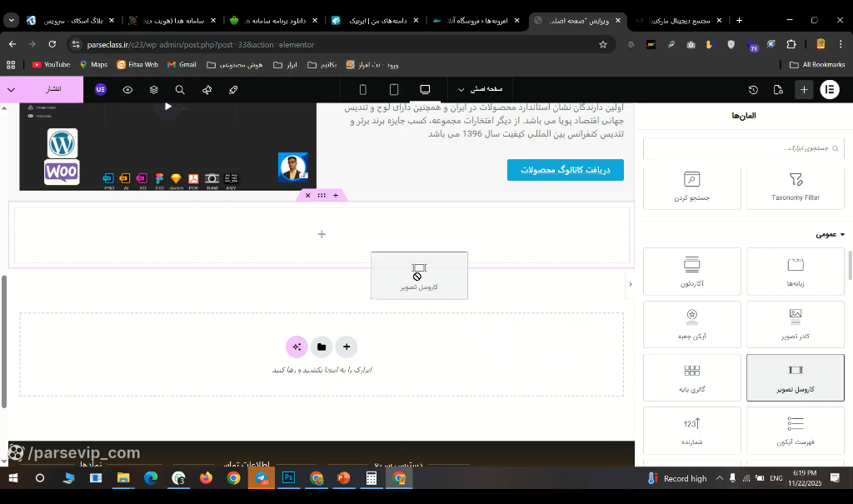This screenshot has width=853, height=504.
Task: Click the rocket icon in Elementor top bar
Action: click(x=233, y=90)
